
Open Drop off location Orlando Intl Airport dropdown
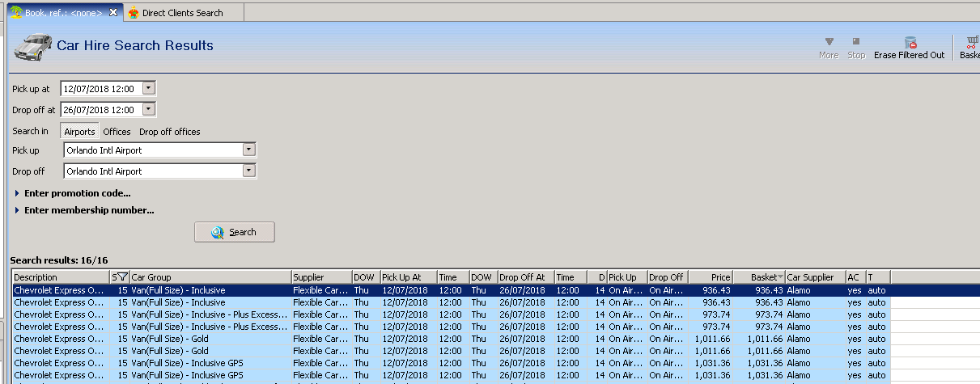point(249,171)
